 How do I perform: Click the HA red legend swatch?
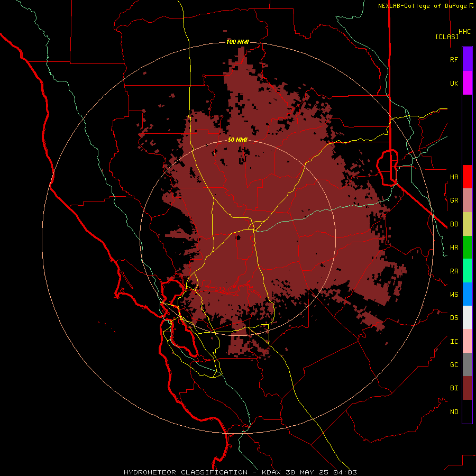[x=467, y=177]
